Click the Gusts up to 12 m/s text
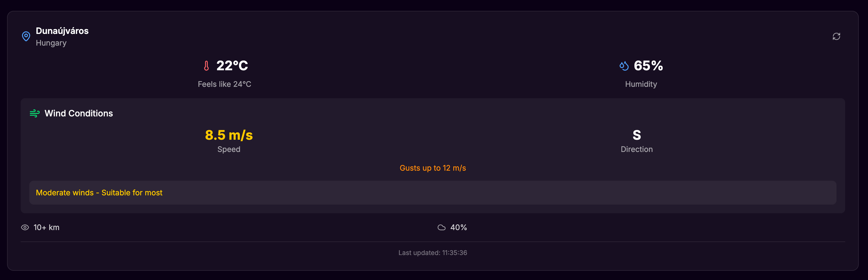The image size is (868, 280). 433,168
